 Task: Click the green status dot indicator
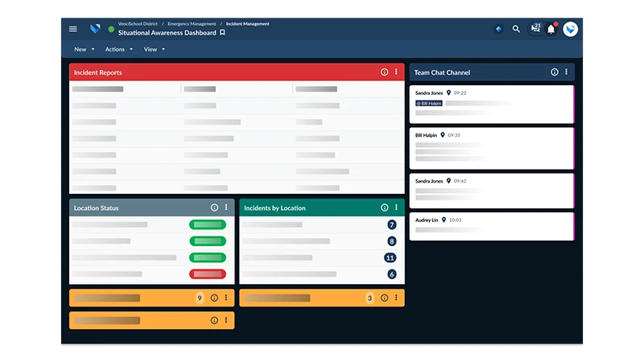tap(111, 29)
